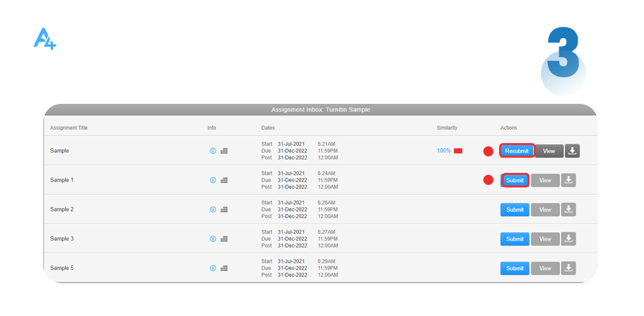
Task: Click View for Sample 5
Action: 545,268
